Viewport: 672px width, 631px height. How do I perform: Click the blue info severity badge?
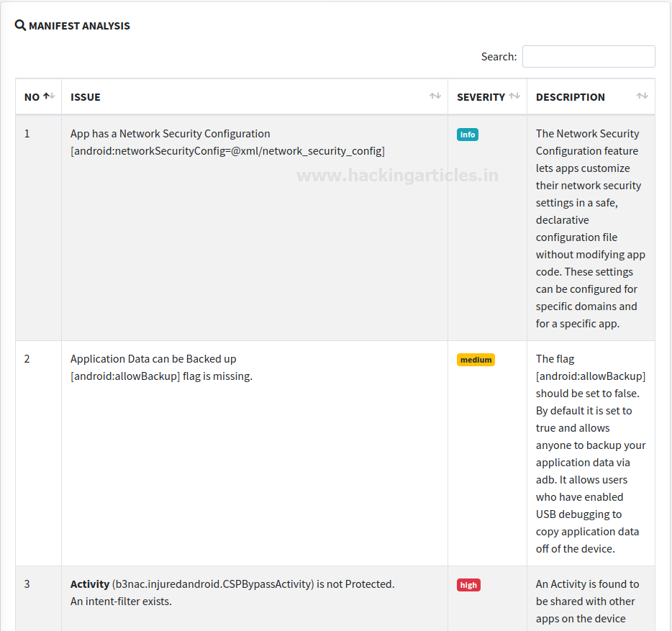tap(467, 135)
